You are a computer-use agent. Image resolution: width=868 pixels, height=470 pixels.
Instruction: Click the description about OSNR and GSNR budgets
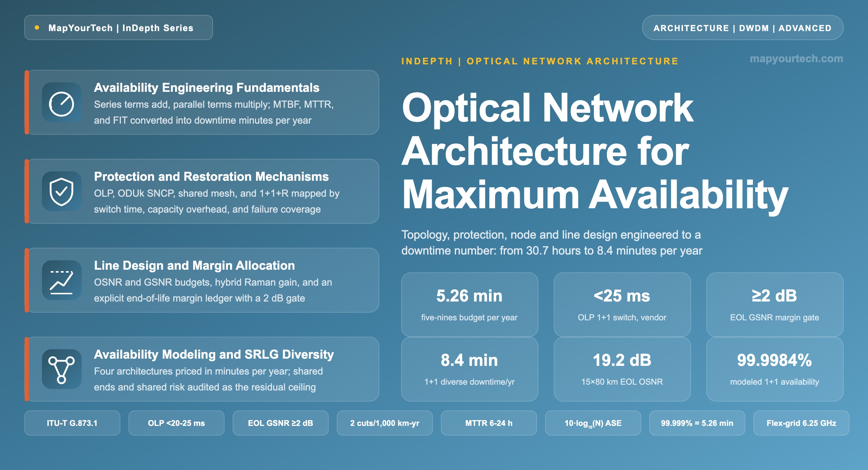click(x=213, y=290)
